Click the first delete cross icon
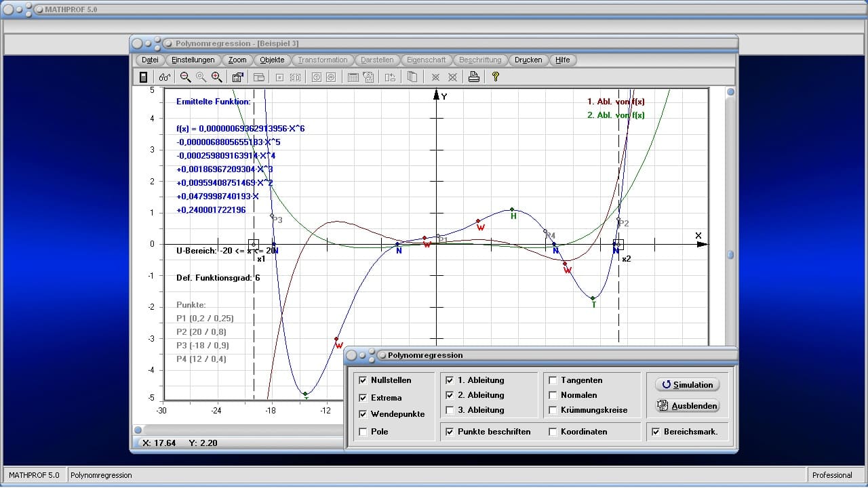 [435, 77]
